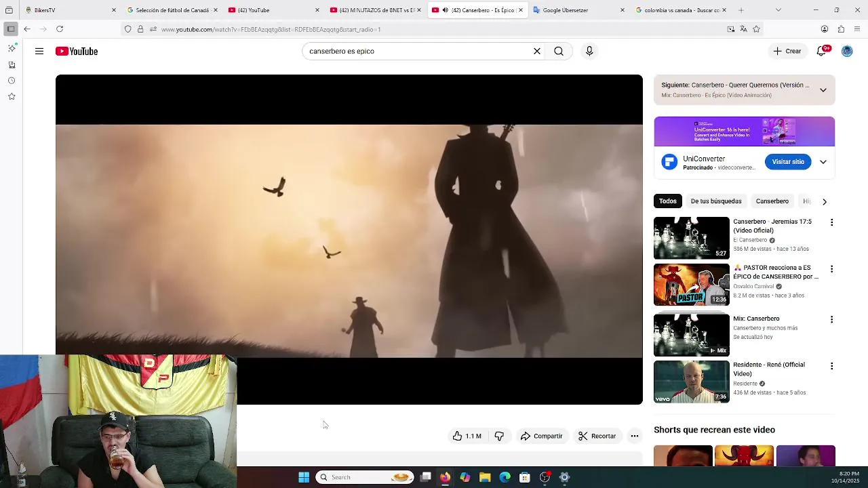Toggle the browser sidebar panel

pos(11,29)
